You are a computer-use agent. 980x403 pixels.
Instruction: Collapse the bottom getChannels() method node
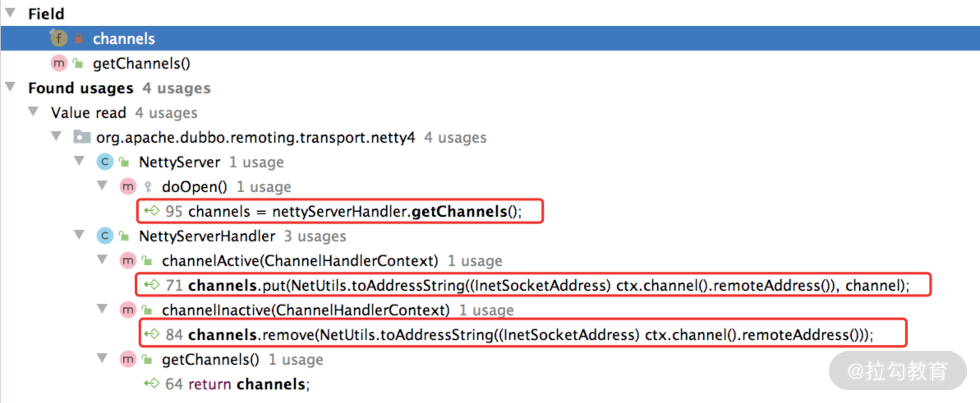click(x=102, y=358)
